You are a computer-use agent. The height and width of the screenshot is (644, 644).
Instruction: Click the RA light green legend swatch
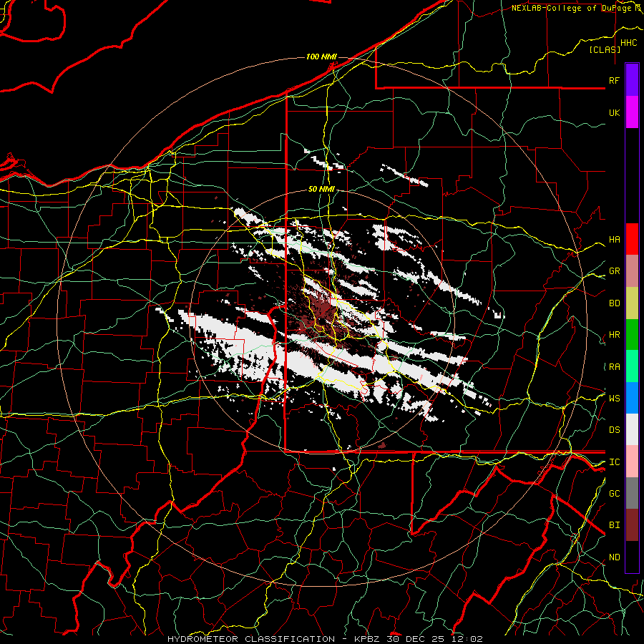coord(632,366)
